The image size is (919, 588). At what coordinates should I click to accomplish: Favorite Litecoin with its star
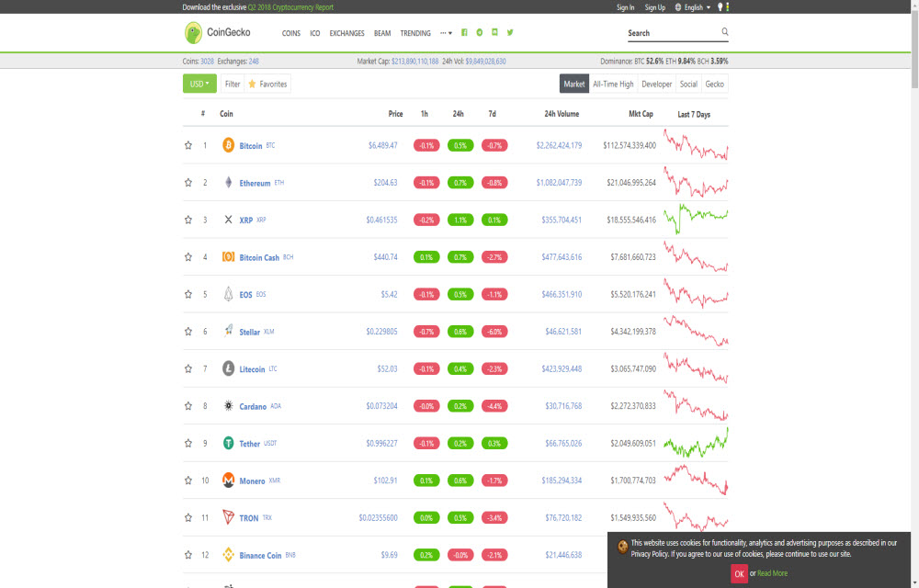(188, 368)
